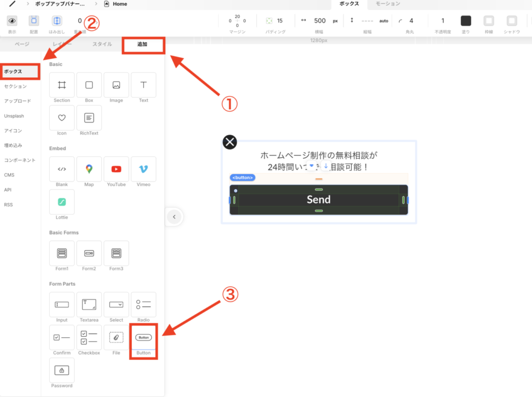Screen dimensions: 532x397
Task: Open the 枠線 border swatch
Action: point(489,21)
